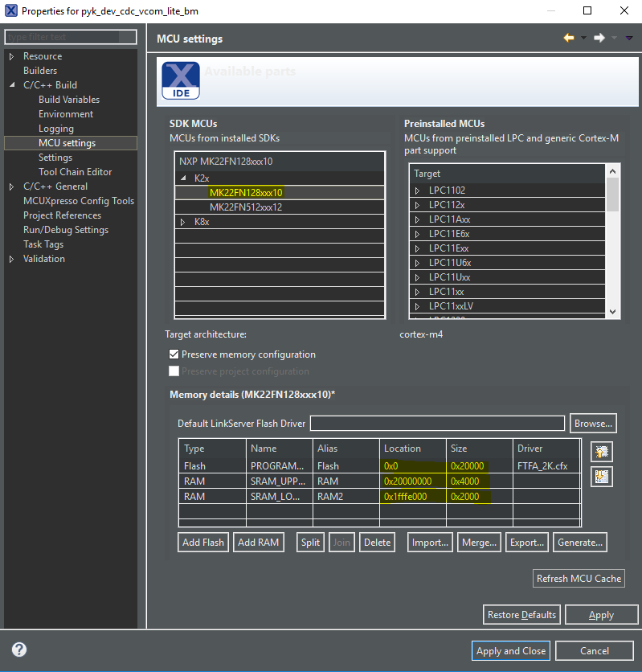Screen dimensions: 642x672
Task: Click the back navigation arrow icon
Action: tap(569, 38)
